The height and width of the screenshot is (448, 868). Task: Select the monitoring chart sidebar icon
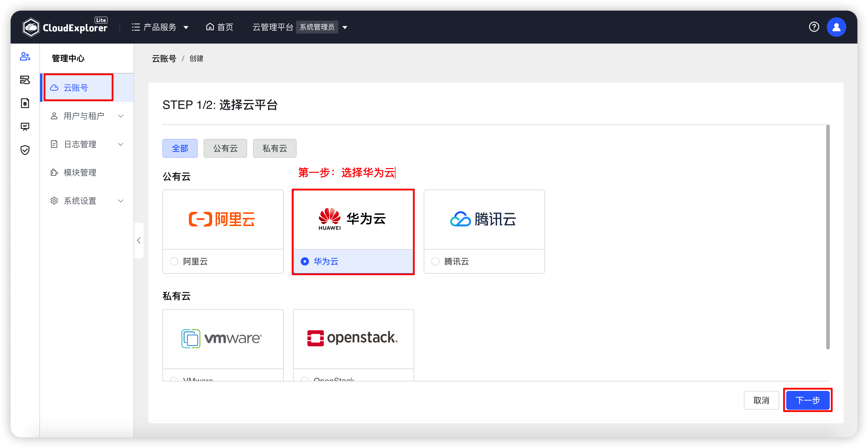25,127
